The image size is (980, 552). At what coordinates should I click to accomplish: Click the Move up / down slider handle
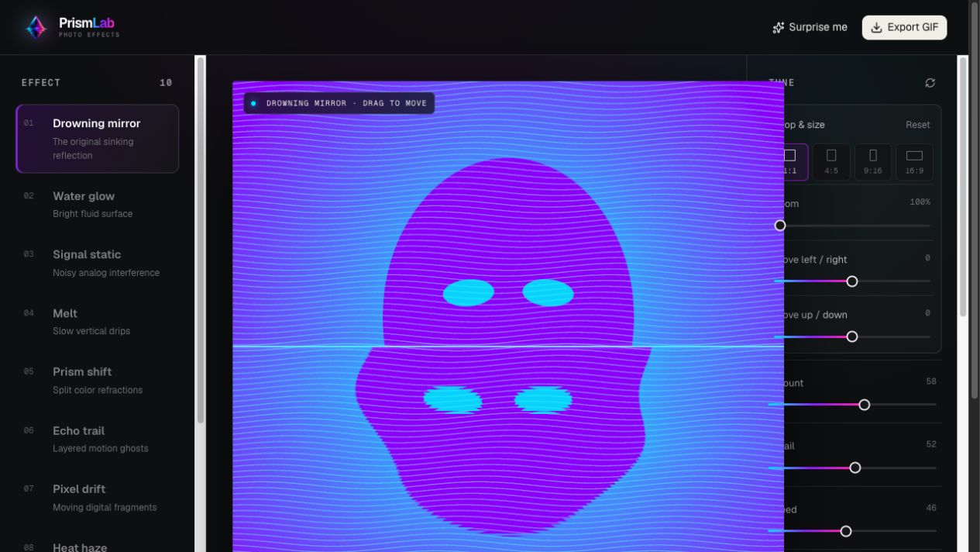click(x=852, y=336)
